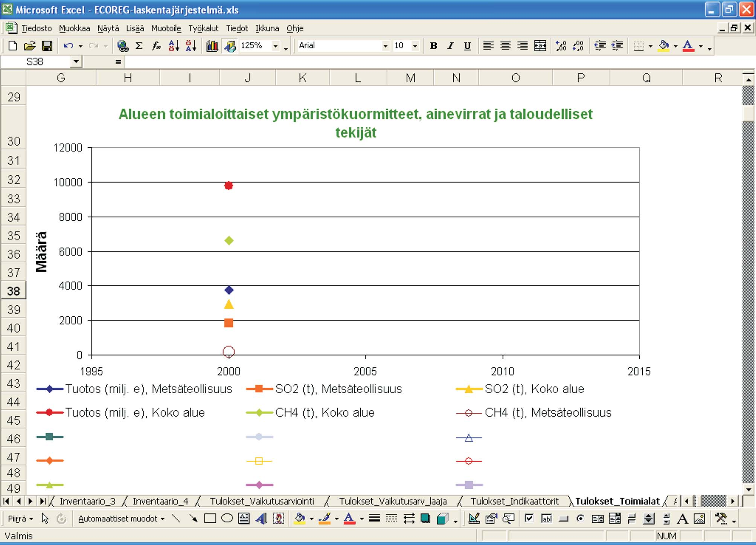This screenshot has width=756, height=545.
Task: Save the workbook with the floppy icon
Action: (x=47, y=46)
